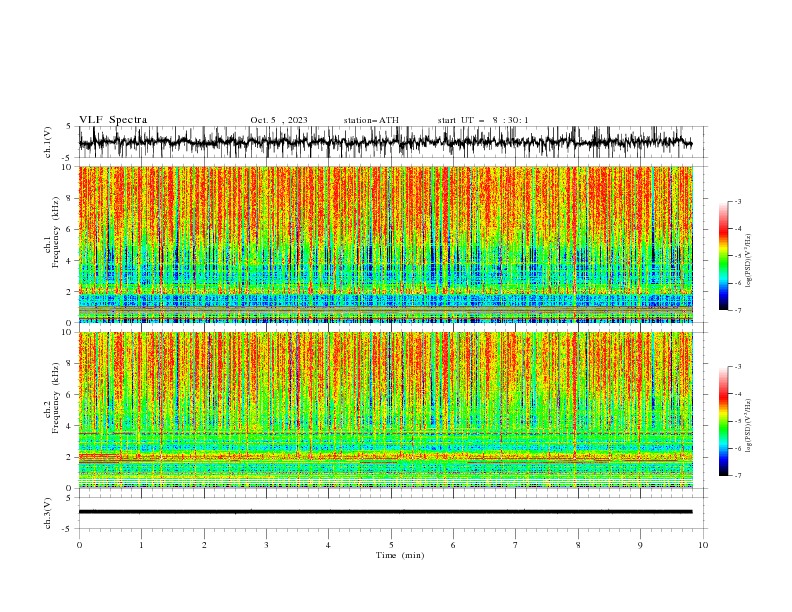Click the "VLF Spectra" plot title
This screenshot has width=792, height=612.
click(113, 120)
